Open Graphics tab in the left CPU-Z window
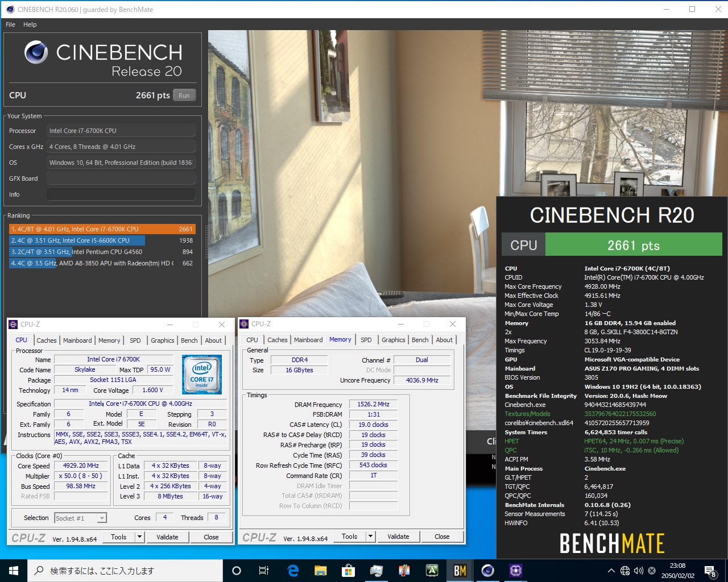The image size is (728, 582). (163, 340)
